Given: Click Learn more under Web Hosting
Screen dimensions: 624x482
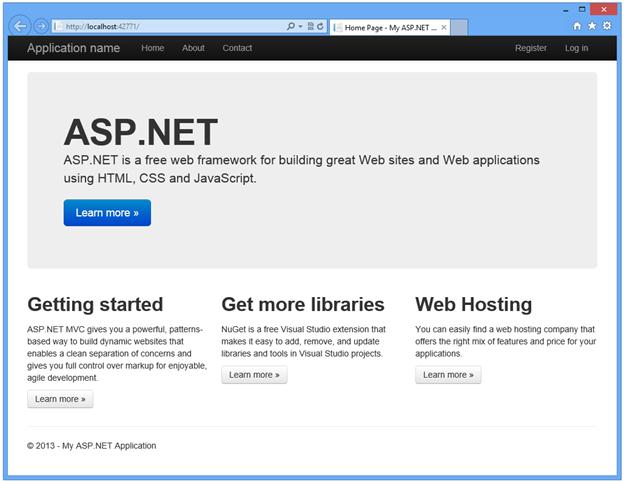Looking at the screenshot, I should (x=448, y=375).
